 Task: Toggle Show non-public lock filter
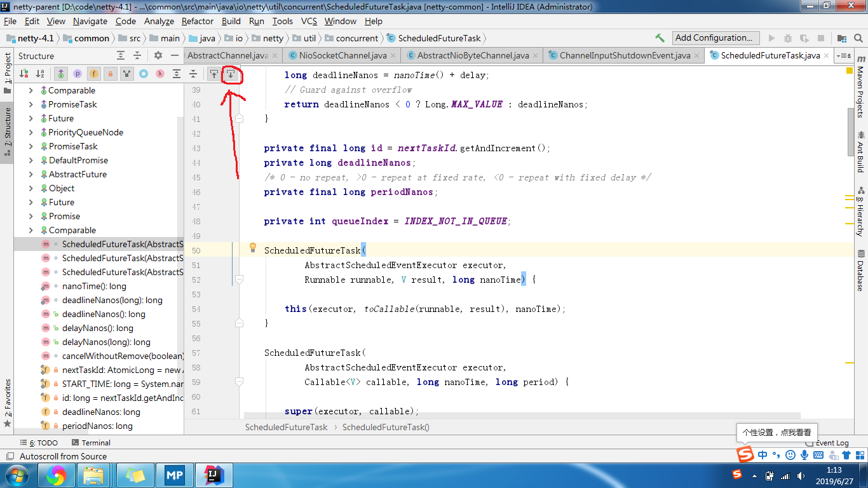pos(111,74)
